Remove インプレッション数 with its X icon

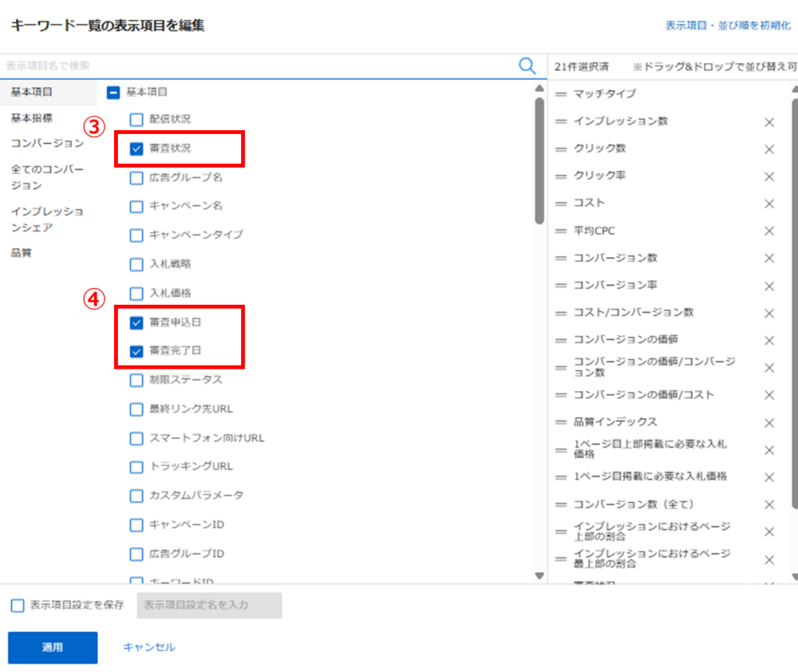point(769,122)
